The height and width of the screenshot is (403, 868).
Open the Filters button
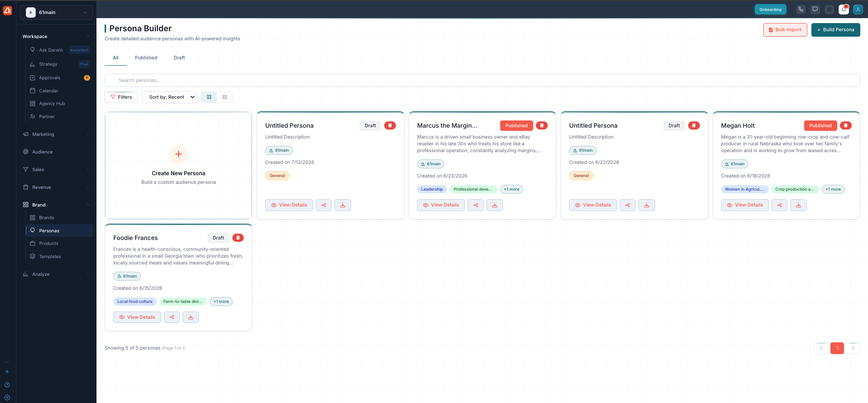(121, 97)
